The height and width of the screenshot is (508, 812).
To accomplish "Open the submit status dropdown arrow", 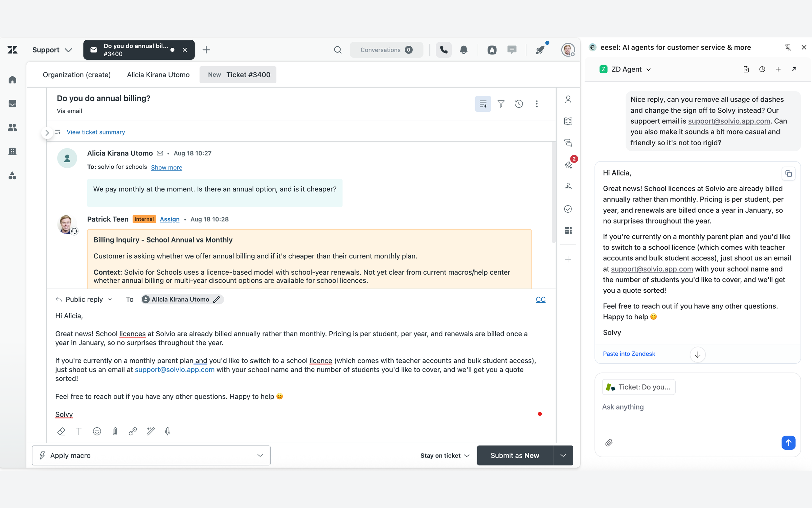I will click(x=563, y=456).
